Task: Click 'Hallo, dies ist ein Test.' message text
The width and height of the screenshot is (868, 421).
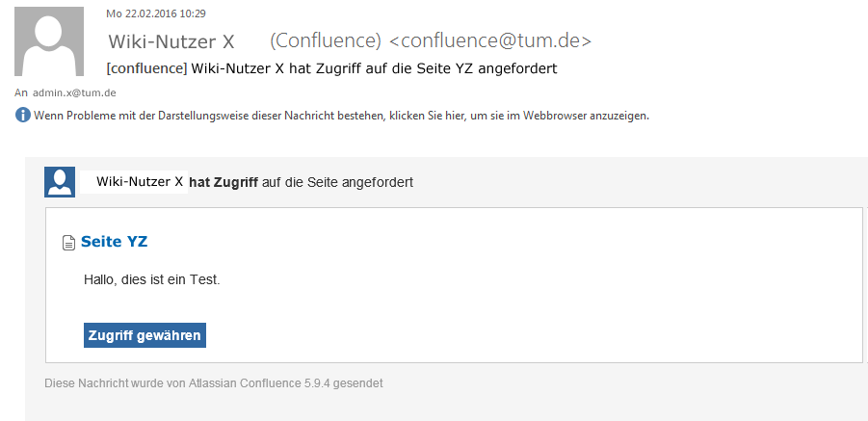Action: tap(152, 280)
